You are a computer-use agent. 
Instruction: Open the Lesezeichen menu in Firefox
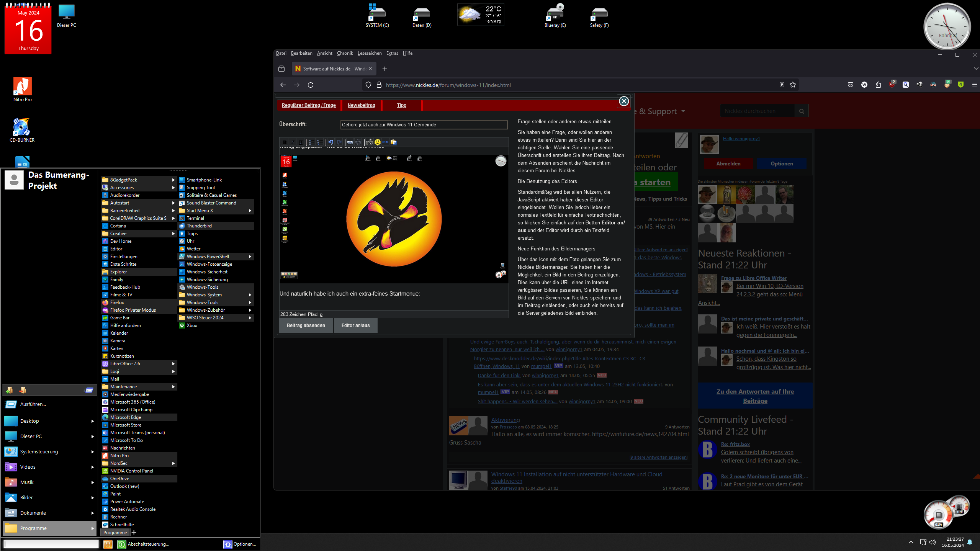(369, 53)
